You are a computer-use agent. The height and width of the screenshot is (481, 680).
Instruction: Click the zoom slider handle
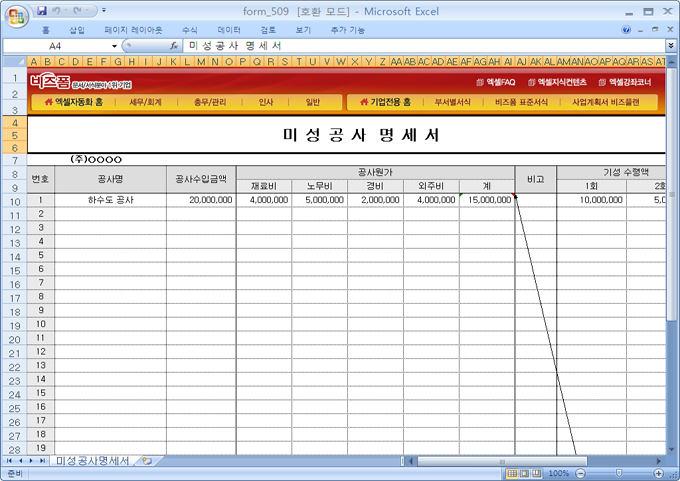pyautogui.click(x=617, y=473)
